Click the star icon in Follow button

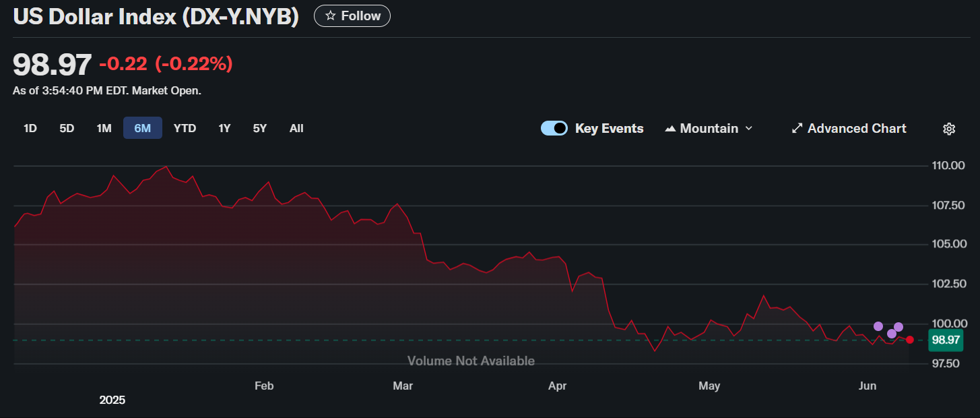(330, 16)
